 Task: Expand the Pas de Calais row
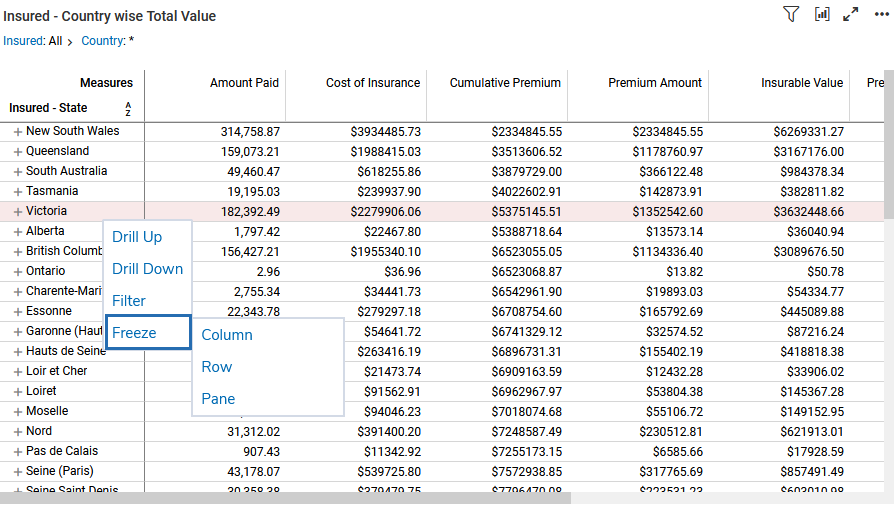pyautogui.click(x=17, y=452)
